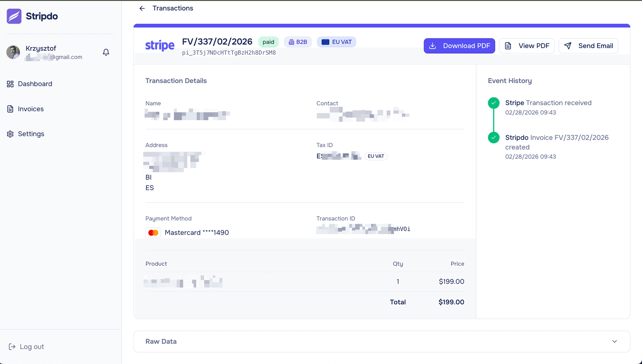642x364 pixels.
Task: Click green check for Stripdo Invoice created
Action: point(494,137)
